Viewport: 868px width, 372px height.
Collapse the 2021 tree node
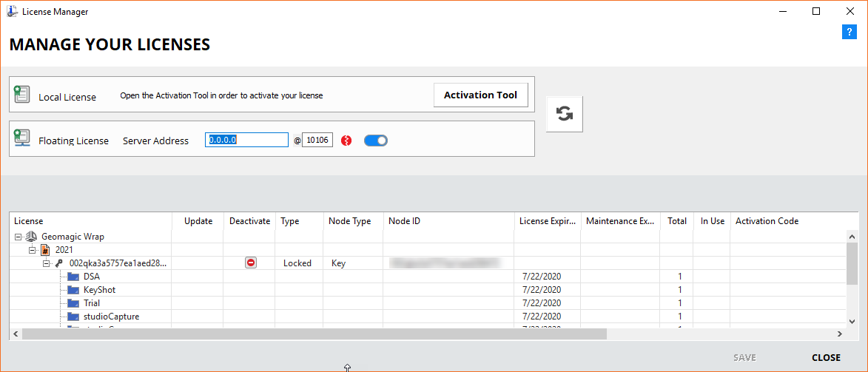32,250
